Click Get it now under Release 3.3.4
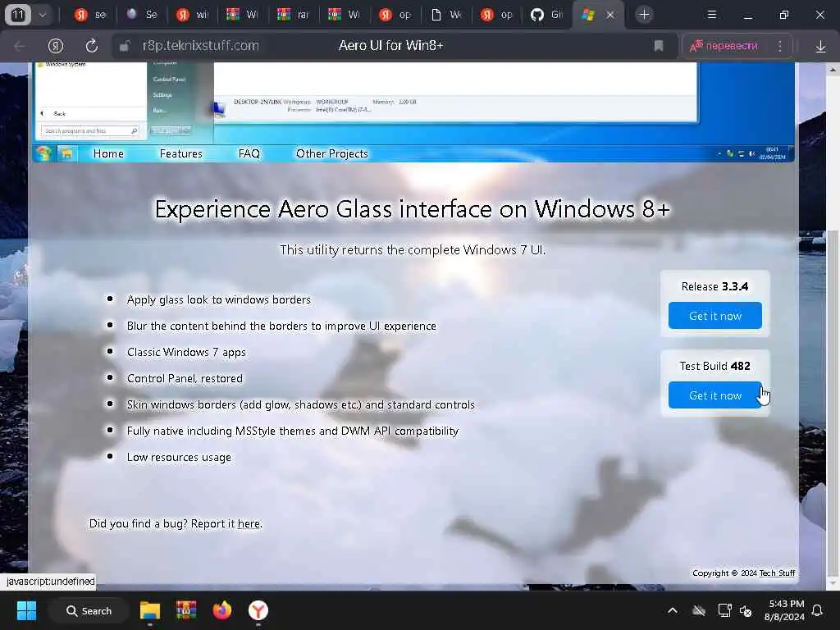 715,316
